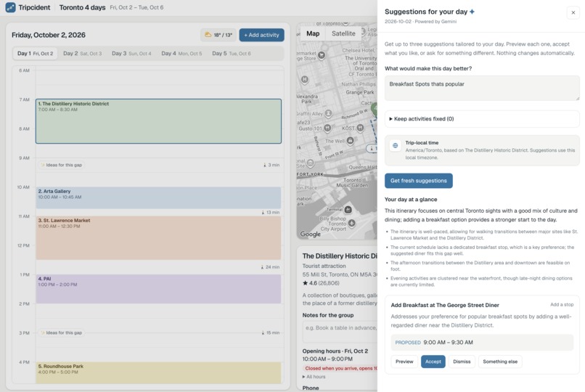Close the Suggestions for your day panel

tap(573, 12)
